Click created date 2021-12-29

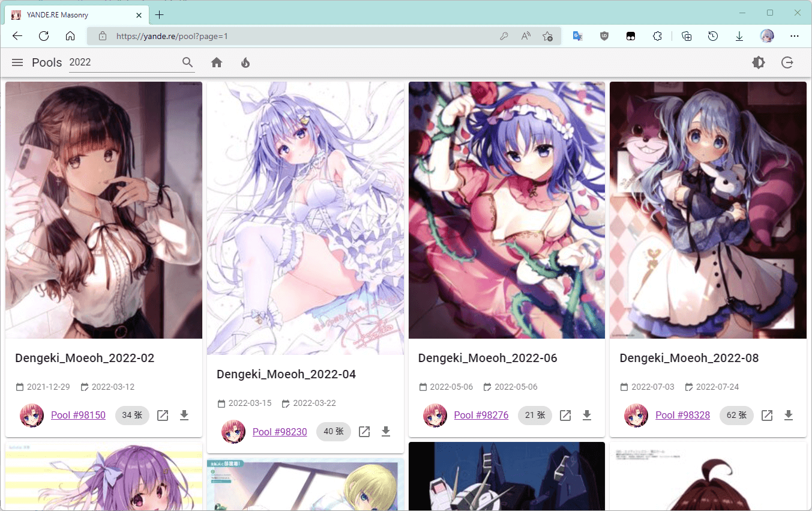tap(49, 387)
